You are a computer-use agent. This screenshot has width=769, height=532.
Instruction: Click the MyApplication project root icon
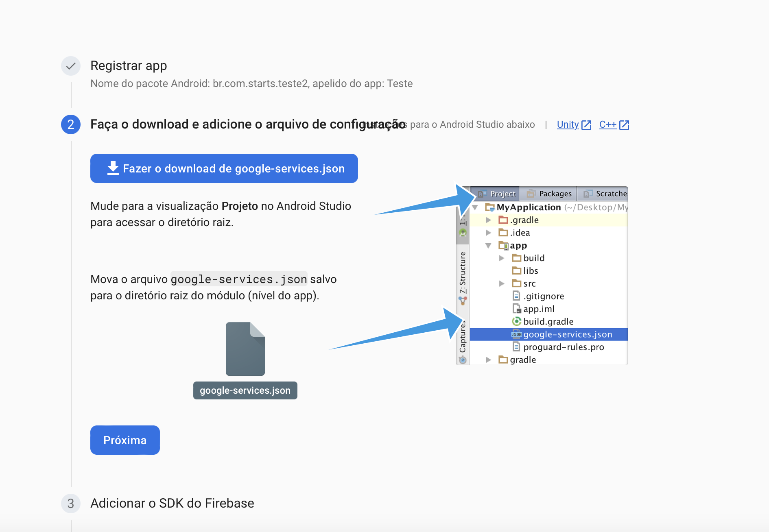[490, 207]
